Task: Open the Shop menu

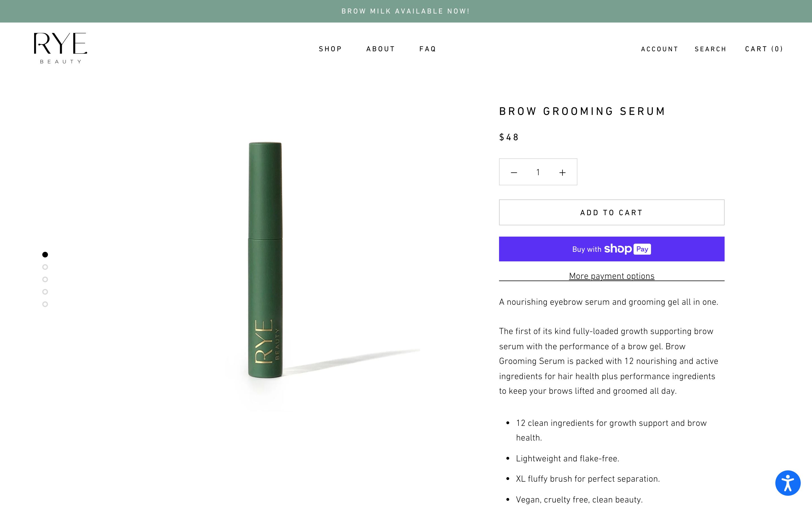Action: (x=330, y=49)
